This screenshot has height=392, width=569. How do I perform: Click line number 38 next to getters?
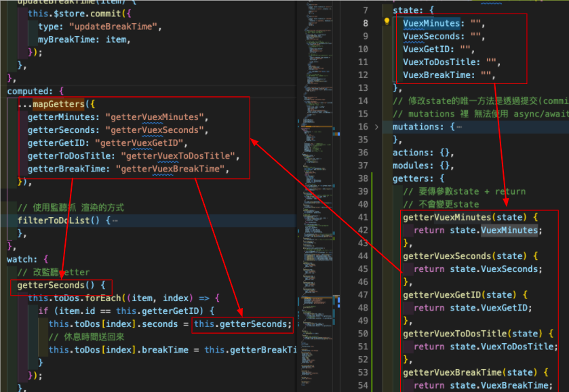tap(363, 178)
